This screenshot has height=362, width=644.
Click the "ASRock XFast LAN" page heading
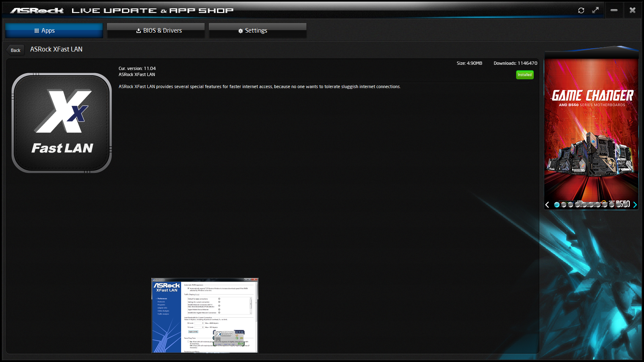coord(56,49)
